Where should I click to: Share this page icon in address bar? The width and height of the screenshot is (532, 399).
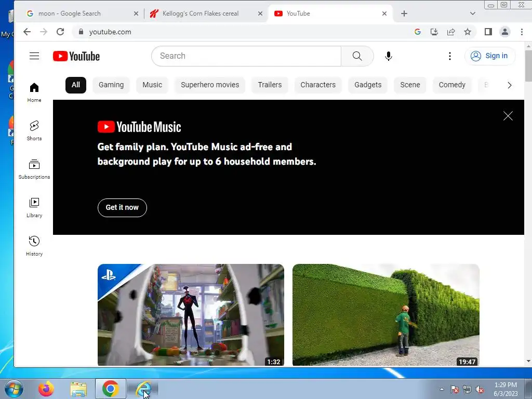click(451, 32)
